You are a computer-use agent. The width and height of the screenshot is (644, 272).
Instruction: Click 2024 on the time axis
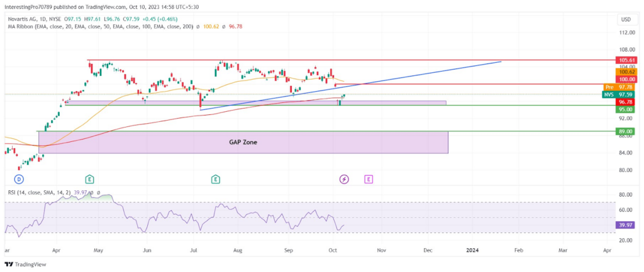click(472, 249)
